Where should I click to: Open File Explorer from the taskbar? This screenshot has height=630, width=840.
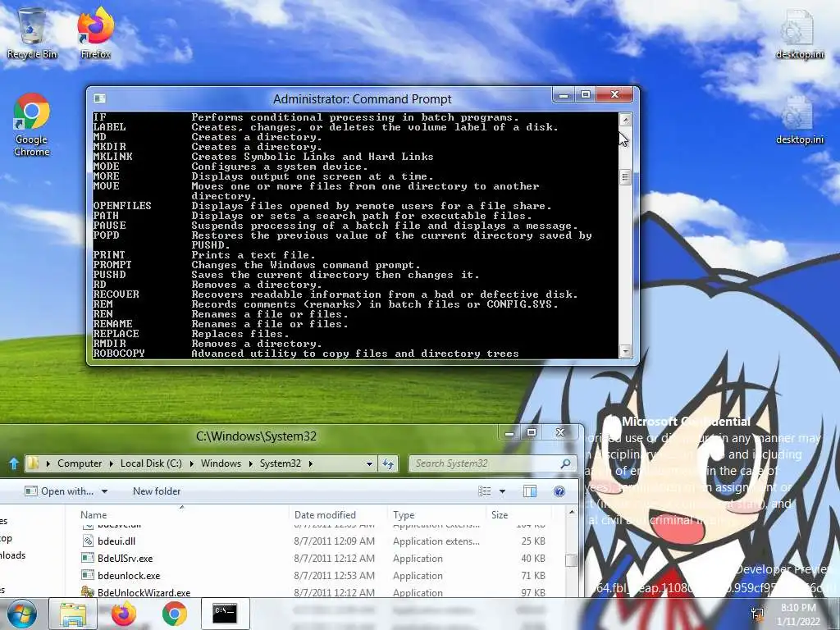[x=73, y=614]
